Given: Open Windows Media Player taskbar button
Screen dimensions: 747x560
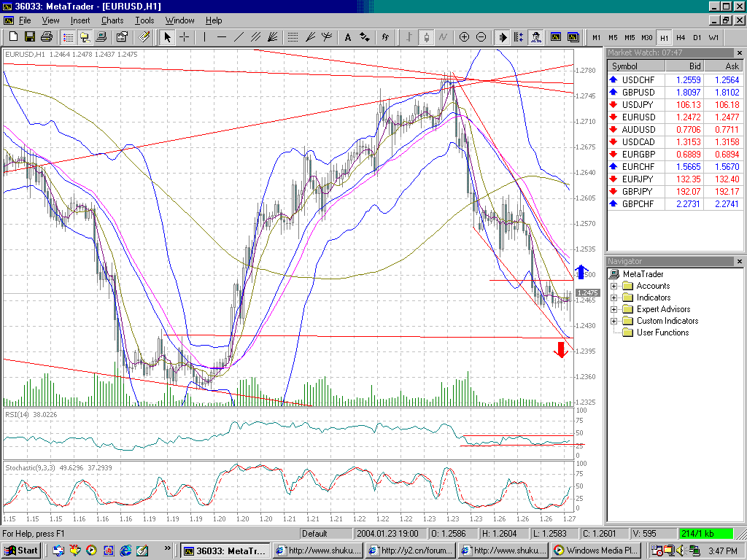Looking at the screenshot, I should pyautogui.click(x=596, y=551).
